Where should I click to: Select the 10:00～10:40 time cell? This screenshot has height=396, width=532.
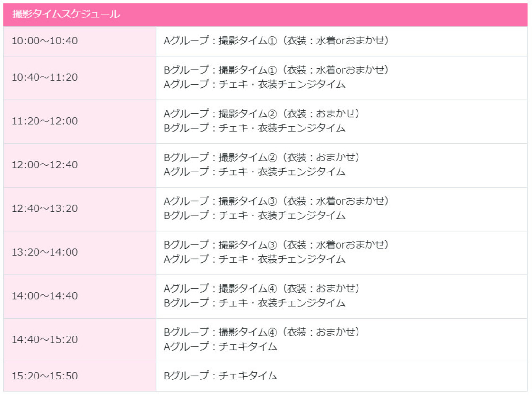[x=45, y=41]
